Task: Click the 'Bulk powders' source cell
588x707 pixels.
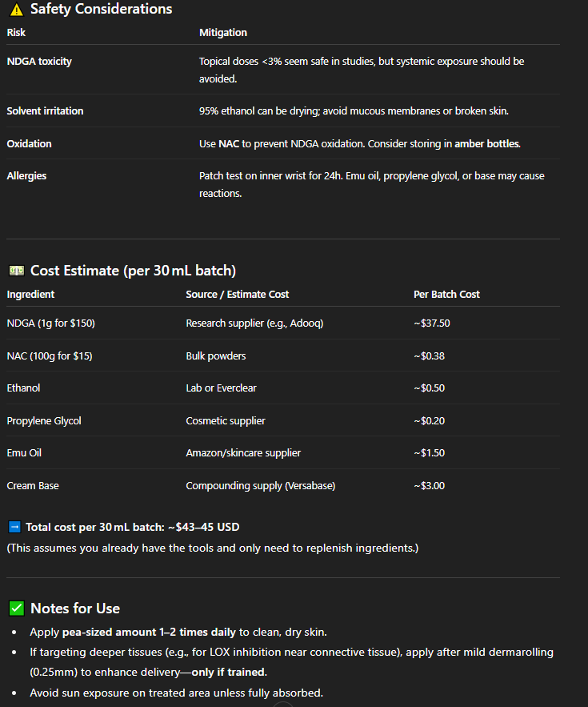Action: point(216,356)
